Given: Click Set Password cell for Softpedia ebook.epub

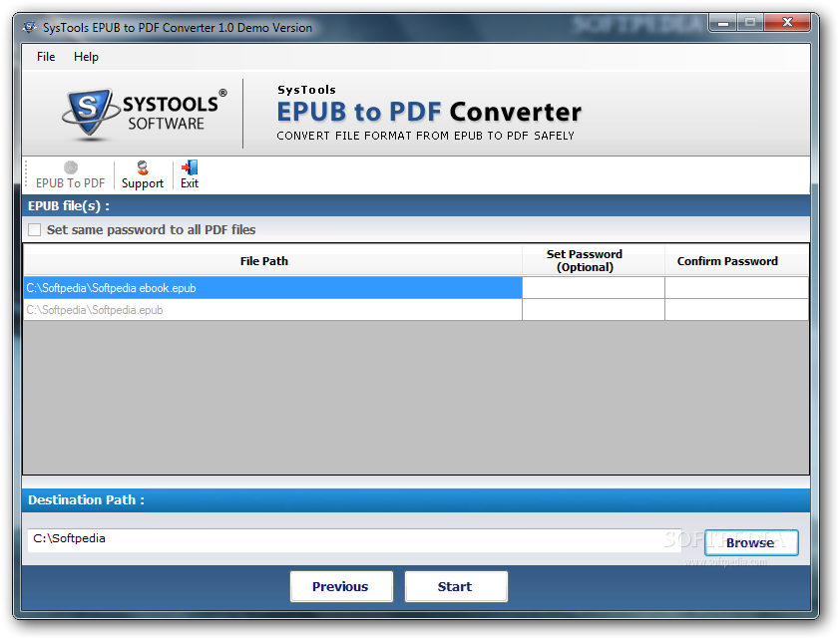Looking at the screenshot, I should [594, 288].
